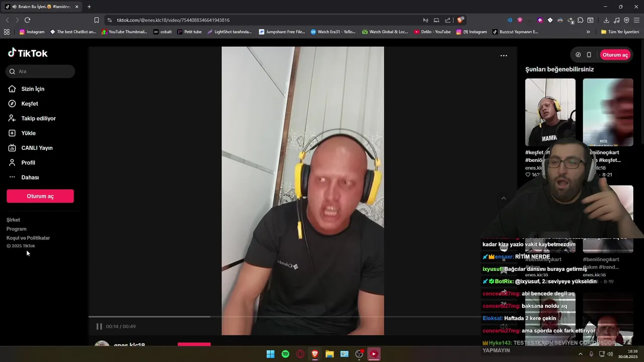Open Sizin İçin home feed
The image size is (644, 362).
(x=33, y=89)
